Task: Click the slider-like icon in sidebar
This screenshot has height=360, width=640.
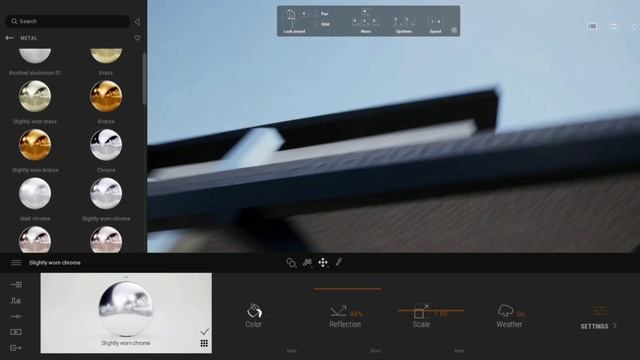Action: tap(16, 316)
